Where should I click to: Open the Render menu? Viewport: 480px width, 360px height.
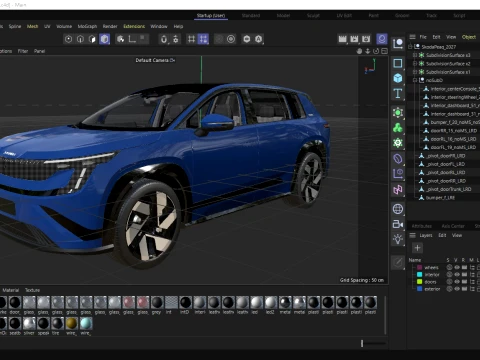pyautogui.click(x=110, y=26)
